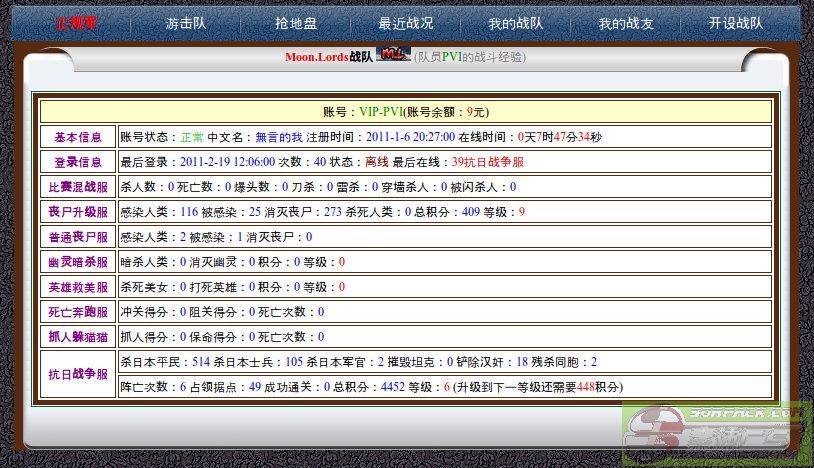Click the 普通丧尸服 row header

pyautogui.click(x=78, y=237)
